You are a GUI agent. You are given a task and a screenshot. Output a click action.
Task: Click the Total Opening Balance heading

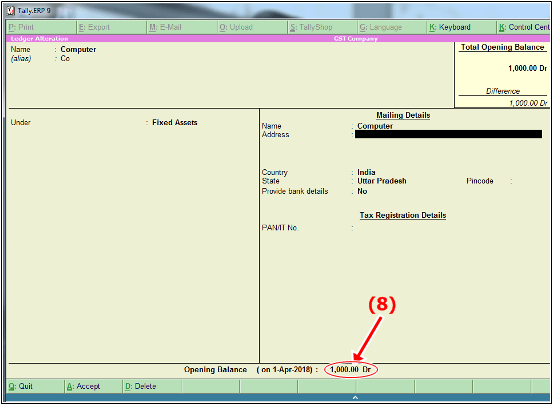tap(503, 48)
